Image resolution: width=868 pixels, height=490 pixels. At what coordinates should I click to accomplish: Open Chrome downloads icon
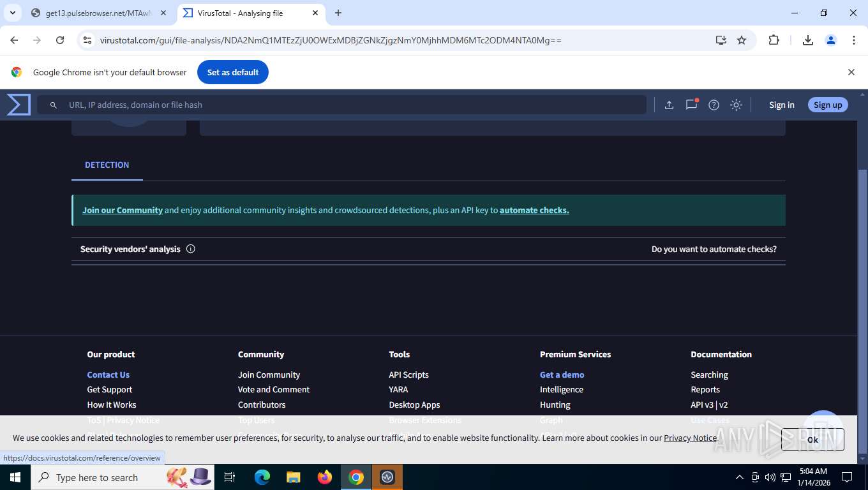807,40
